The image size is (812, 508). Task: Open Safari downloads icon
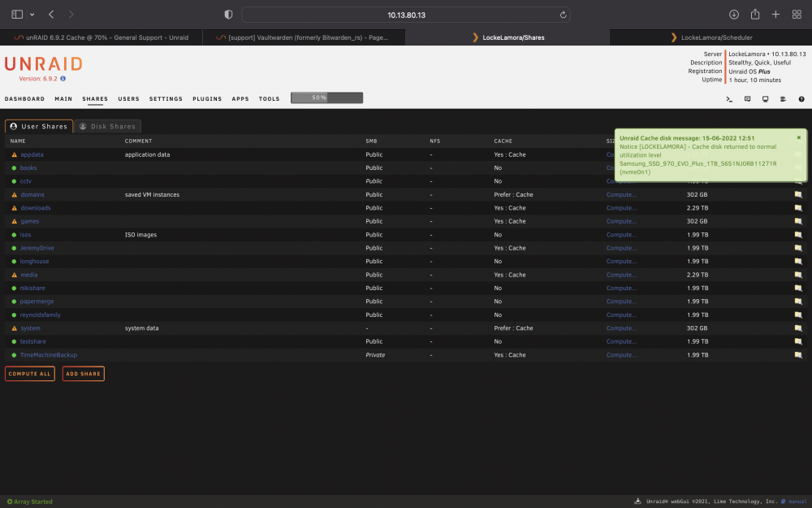click(734, 15)
